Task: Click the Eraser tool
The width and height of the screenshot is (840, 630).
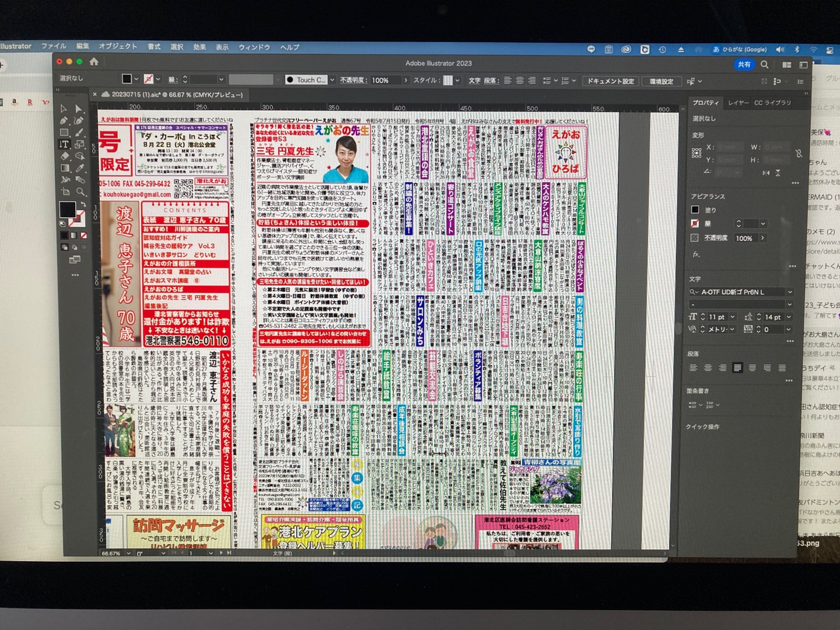Action: [x=65, y=156]
